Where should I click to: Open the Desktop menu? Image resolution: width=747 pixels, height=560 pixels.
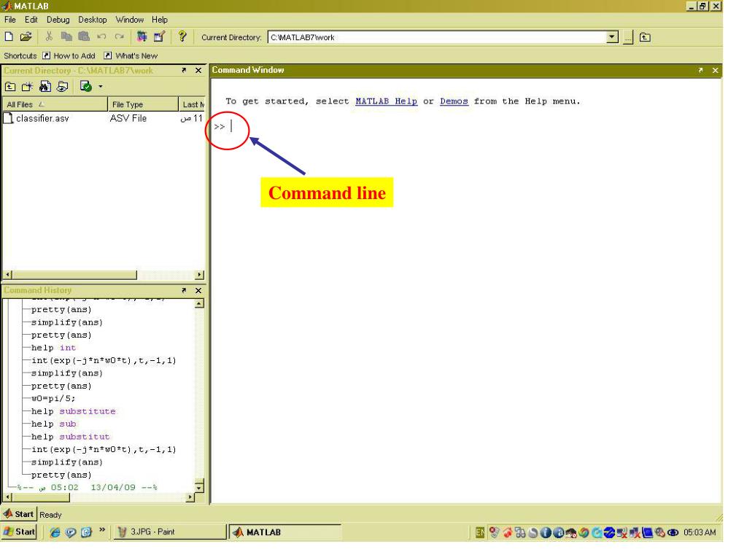pyautogui.click(x=93, y=20)
